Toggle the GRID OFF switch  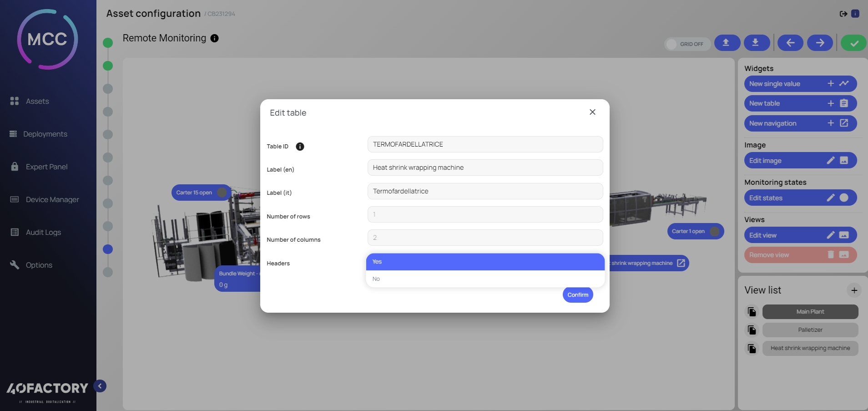pyautogui.click(x=672, y=44)
